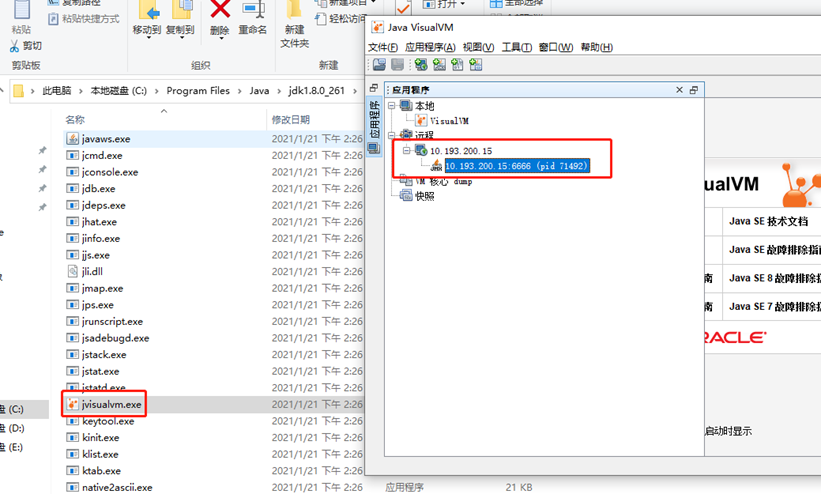The width and height of the screenshot is (821, 494).
Task: Click restore icon above the 应用程序 sidebar tab
Action: (x=374, y=87)
